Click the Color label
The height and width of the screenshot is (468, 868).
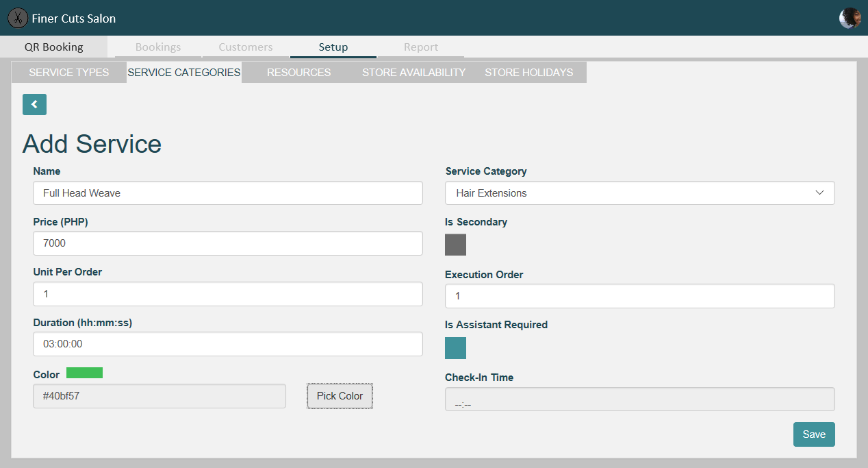pos(47,375)
